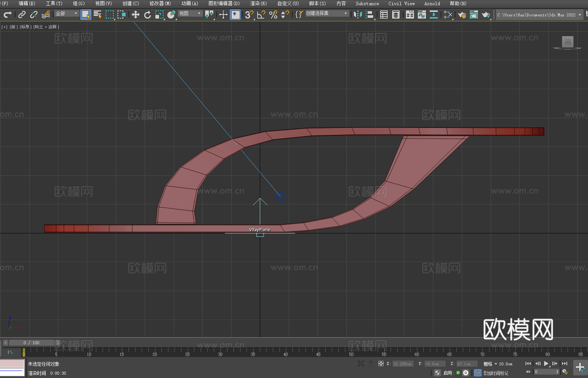Open the 修改器(M) menu
This screenshot has width=588, height=378.
coord(160,3)
